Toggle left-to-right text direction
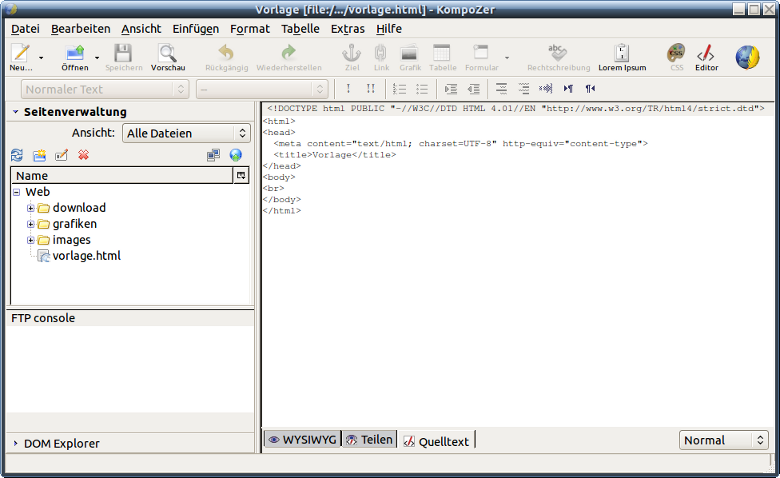Viewport: 780px width, 478px height. pyautogui.click(x=568, y=89)
